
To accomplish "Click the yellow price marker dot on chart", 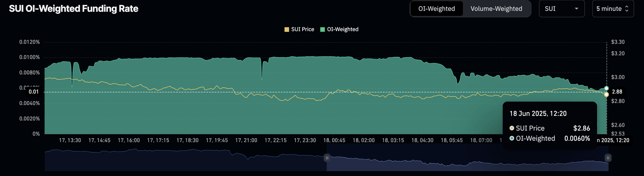I will pos(606,95).
